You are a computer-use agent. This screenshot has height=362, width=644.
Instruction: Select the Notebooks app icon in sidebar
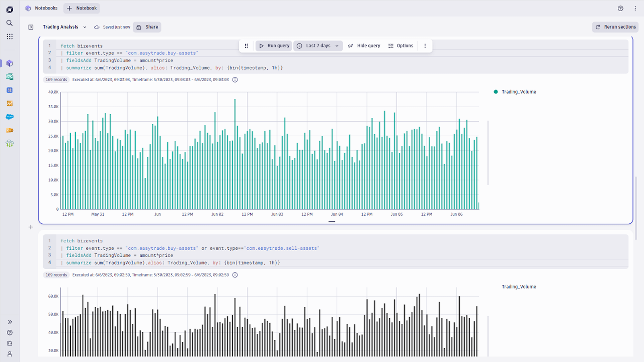coord(10,63)
